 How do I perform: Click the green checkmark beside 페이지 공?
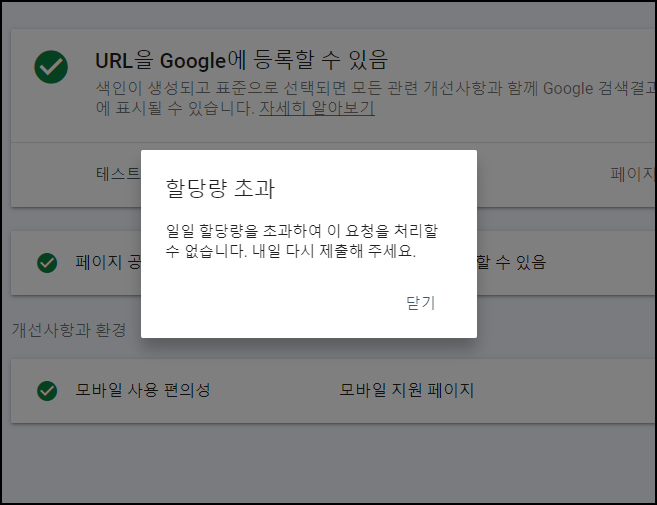pos(47,263)
